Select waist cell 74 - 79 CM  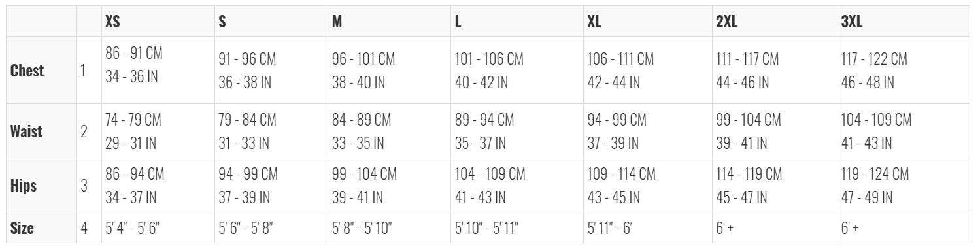click(x=133, y=120)
